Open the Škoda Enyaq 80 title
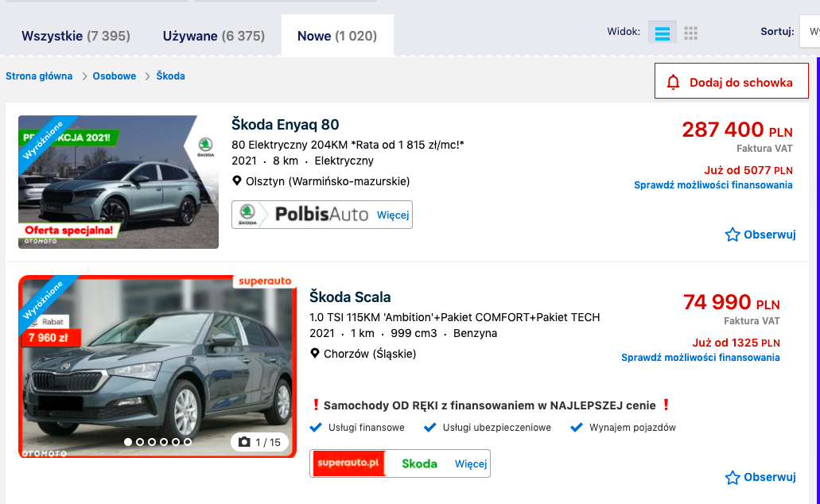Screen dimensions: 820x504 click(x=285, y=125)
